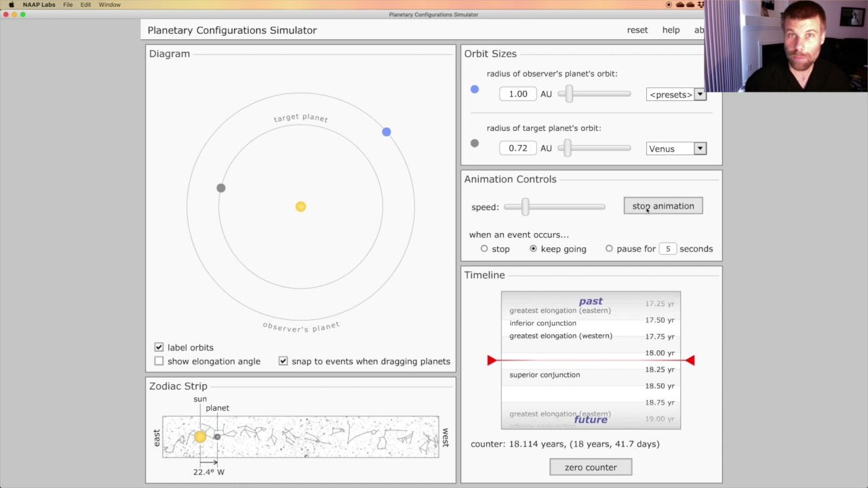The width and height of the screenshot is (868, 488).
Task: Click the counter years readout text
Action: tap(565, 444)
